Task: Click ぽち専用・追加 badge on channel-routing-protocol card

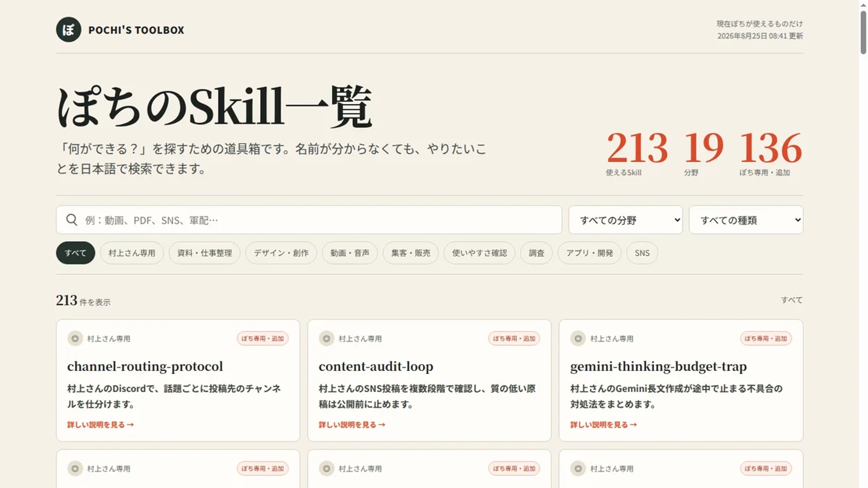Action: (263, 338)
